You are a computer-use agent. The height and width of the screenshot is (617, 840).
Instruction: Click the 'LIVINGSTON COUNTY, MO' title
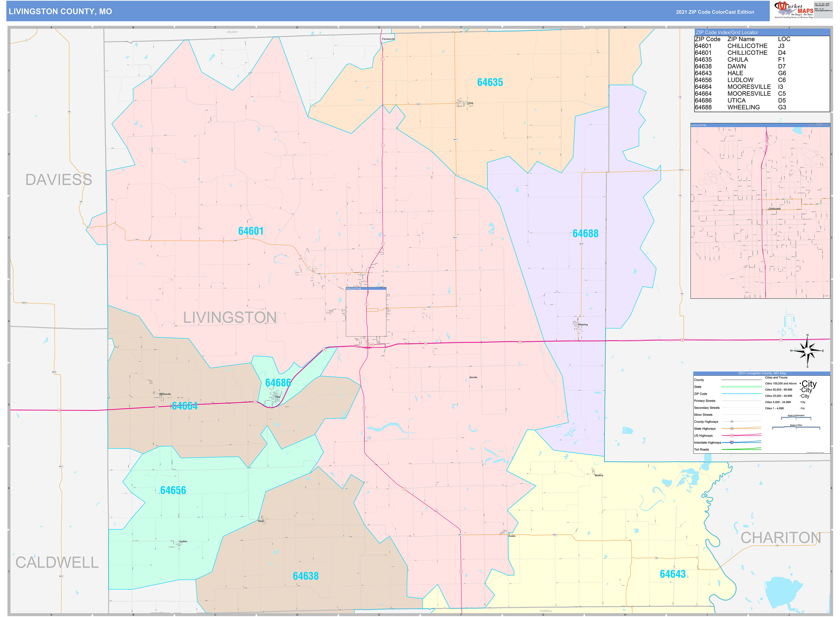tap(60, 12)
